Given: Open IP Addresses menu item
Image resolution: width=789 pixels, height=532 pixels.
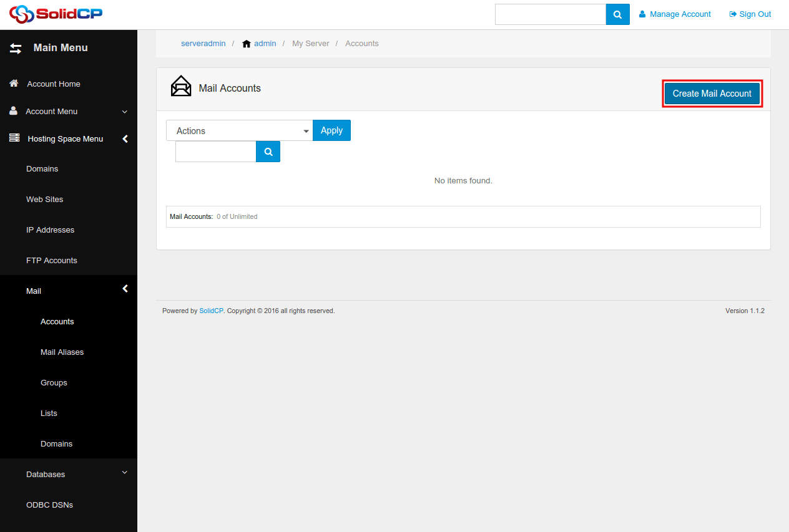Looking at the screenshot, I should [x=50, y=230].
